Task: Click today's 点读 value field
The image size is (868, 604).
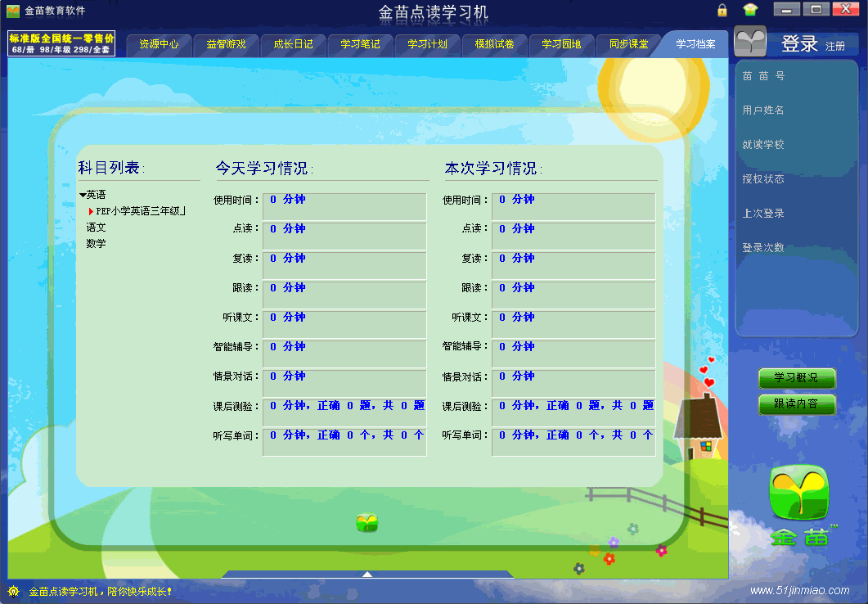Action: pyautogui.click(x=344, y=237)
